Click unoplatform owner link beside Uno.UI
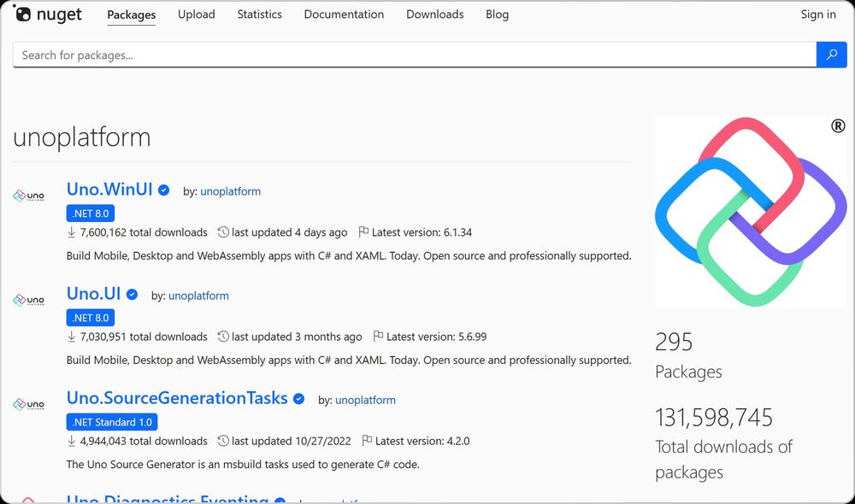This screenshot has width=855, height=504. (x=198, y=296)
